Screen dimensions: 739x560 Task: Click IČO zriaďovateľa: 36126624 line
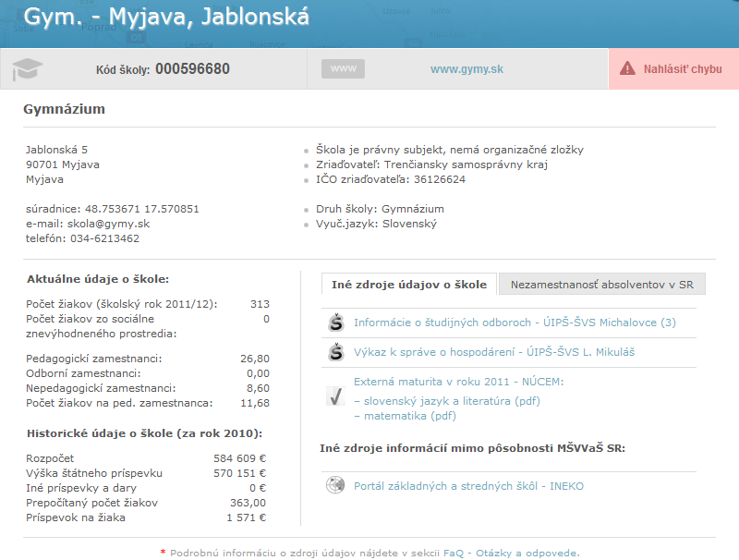(390, 179)
